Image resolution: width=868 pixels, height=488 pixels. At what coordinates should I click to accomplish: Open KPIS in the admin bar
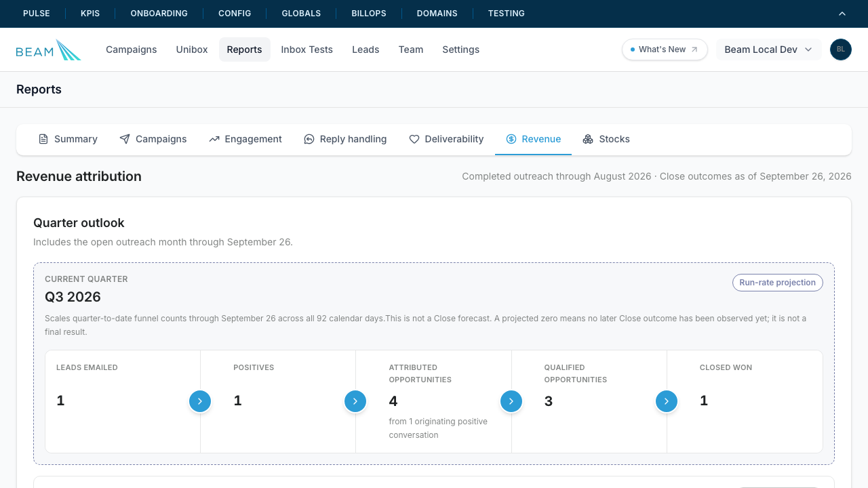coord(90,14)
